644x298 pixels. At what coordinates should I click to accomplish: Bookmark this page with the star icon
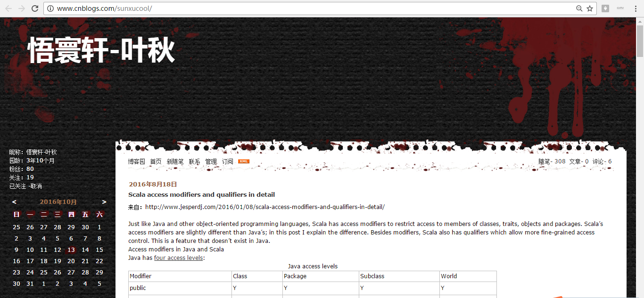tap(590, 8)
